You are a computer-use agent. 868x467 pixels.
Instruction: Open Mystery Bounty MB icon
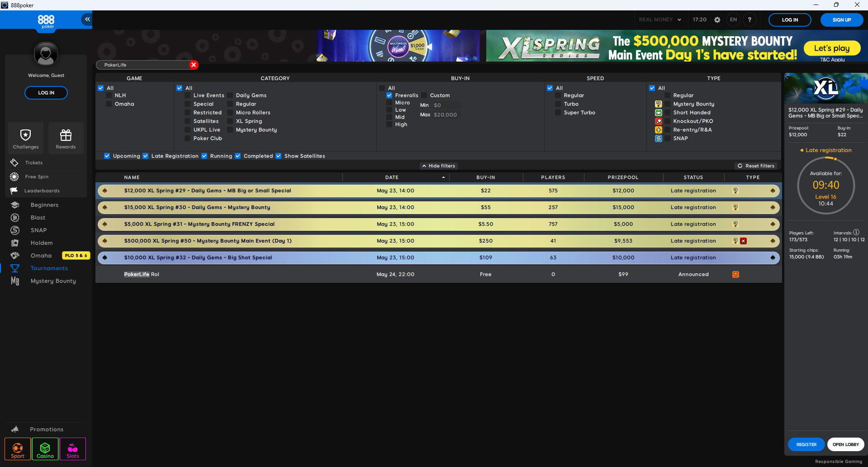pyautogui.click(x=15, y=281)
